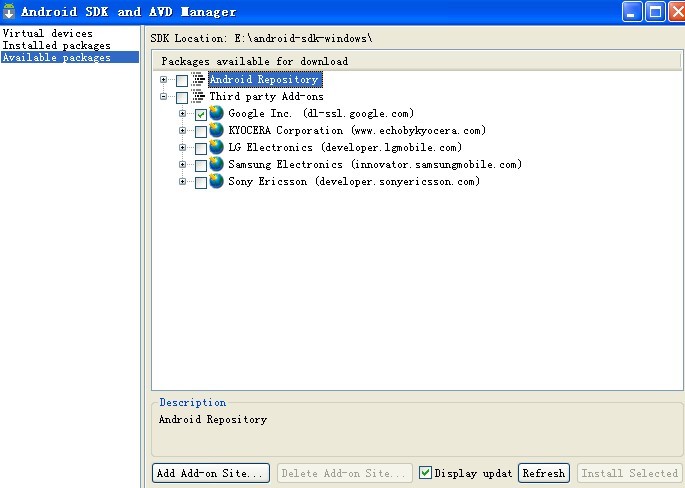Click the Android Repository source icon

198,79
